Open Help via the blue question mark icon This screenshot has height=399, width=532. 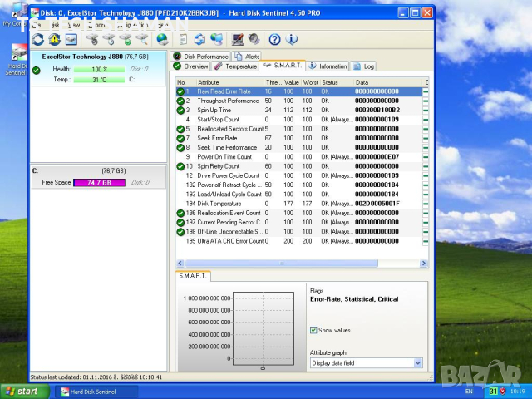pos(273,39)
